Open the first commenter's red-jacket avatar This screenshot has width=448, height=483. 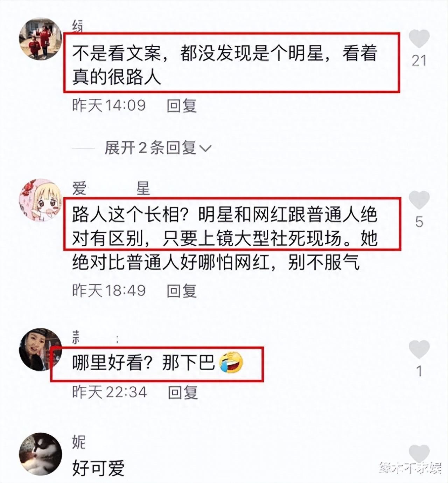[x=40, y=39]
